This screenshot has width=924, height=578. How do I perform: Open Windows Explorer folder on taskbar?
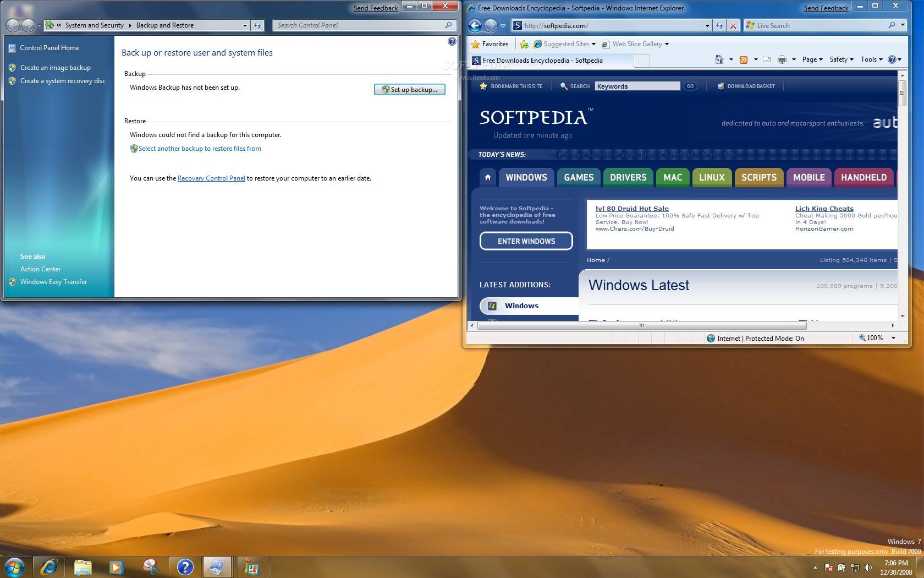[83, 567]
